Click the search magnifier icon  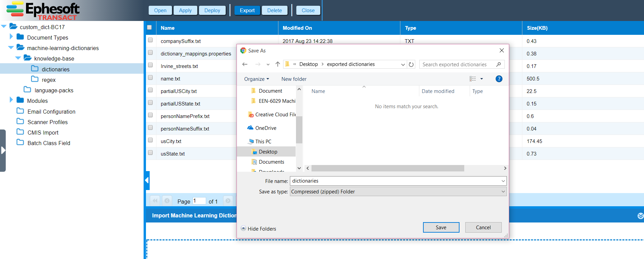[498, 64]
